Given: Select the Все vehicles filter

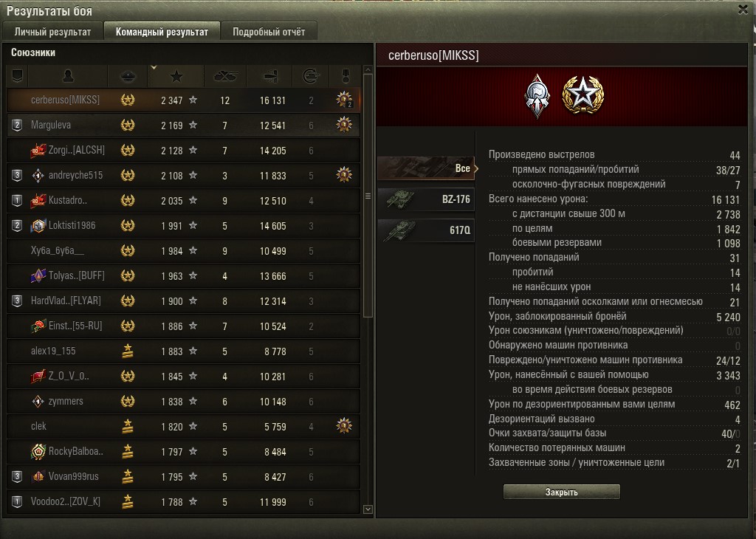Looking at the screenshot, I should (x=427, y=168).
